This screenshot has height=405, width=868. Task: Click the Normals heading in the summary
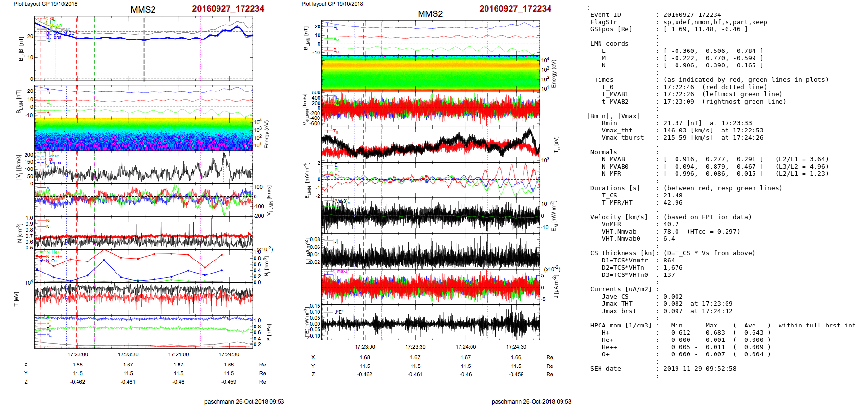603,152
